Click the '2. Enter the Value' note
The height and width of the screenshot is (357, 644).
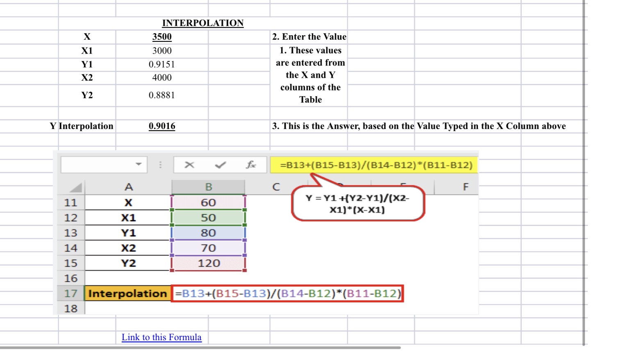tap(309, 37)
